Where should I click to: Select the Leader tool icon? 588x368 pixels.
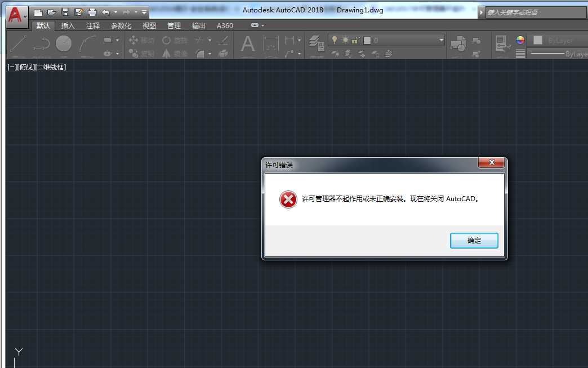[289, 54]
